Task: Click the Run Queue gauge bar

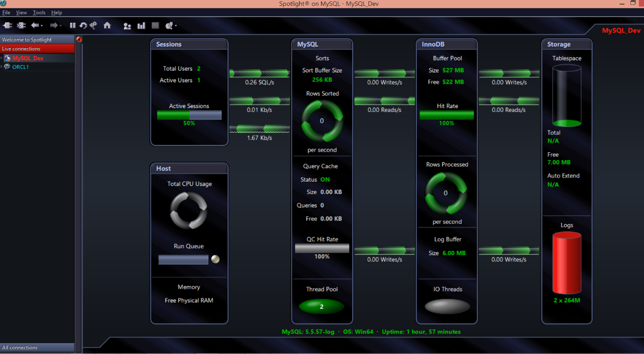Action: tap(183, 260)
